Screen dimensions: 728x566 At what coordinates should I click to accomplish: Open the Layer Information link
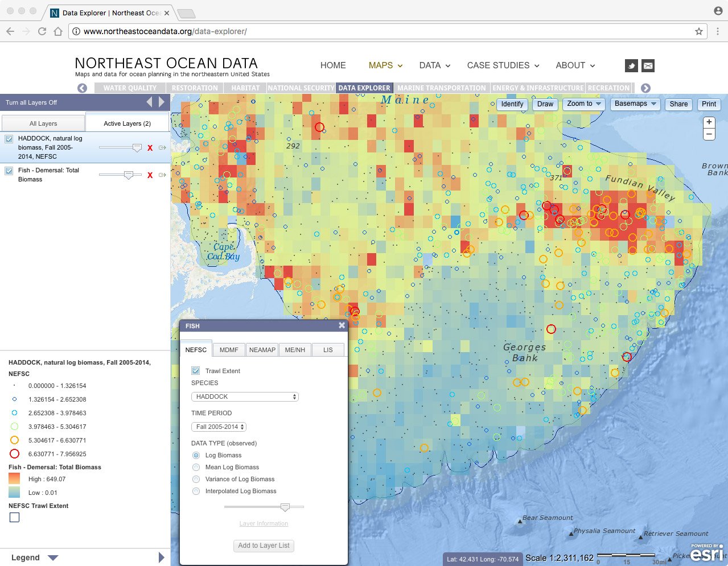click(x=264, y=523)
